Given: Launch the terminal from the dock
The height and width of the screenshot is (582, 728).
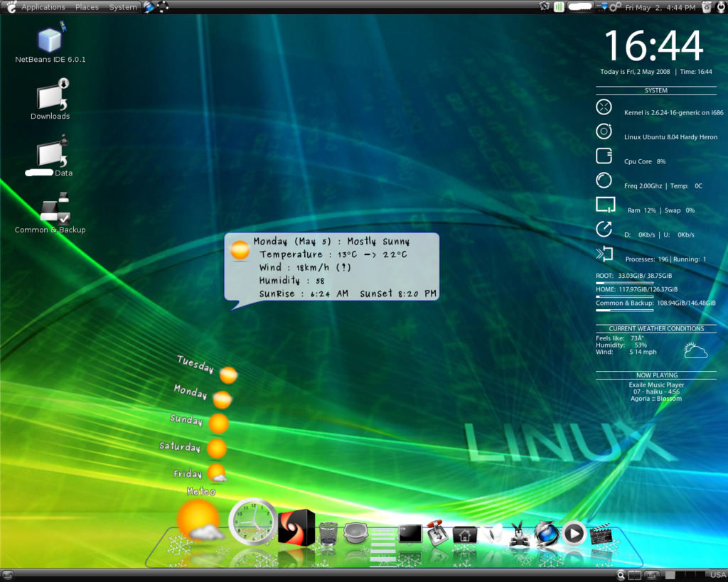Looking at the screenshot, I should point(410,533).
